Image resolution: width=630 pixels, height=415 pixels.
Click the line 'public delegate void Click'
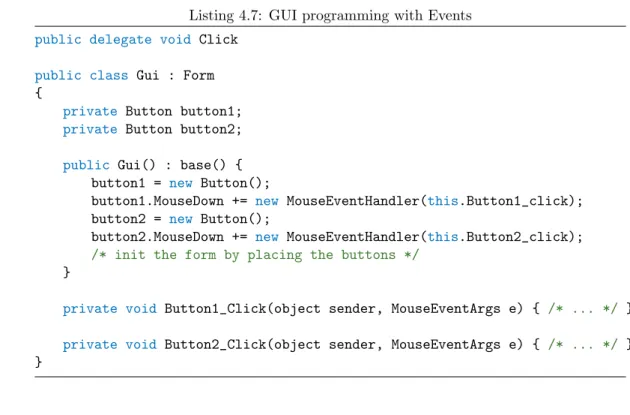136,40
